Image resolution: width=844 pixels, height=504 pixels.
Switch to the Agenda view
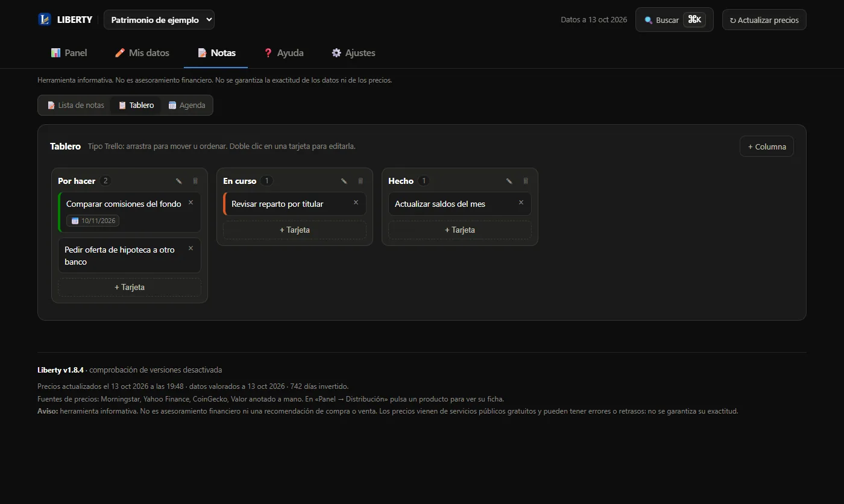pyautogui.click(x=187, y=105)
